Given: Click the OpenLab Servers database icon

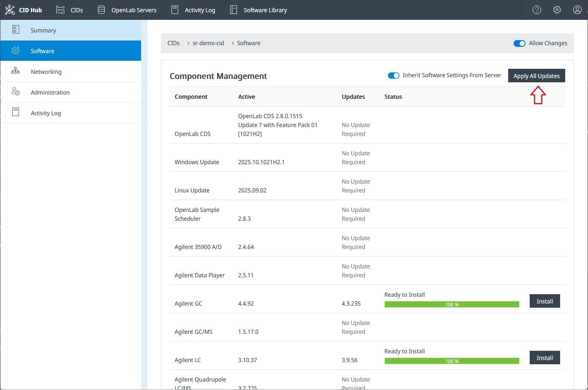Looking at the screenshot, I should (x=101, y=10).
